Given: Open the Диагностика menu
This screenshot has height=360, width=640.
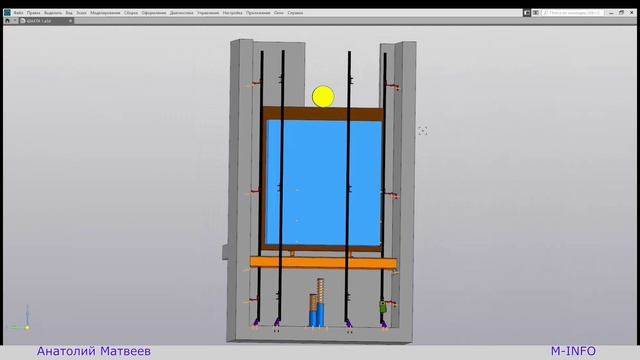Looking at the screenshot, I should (x=182, y=13).
